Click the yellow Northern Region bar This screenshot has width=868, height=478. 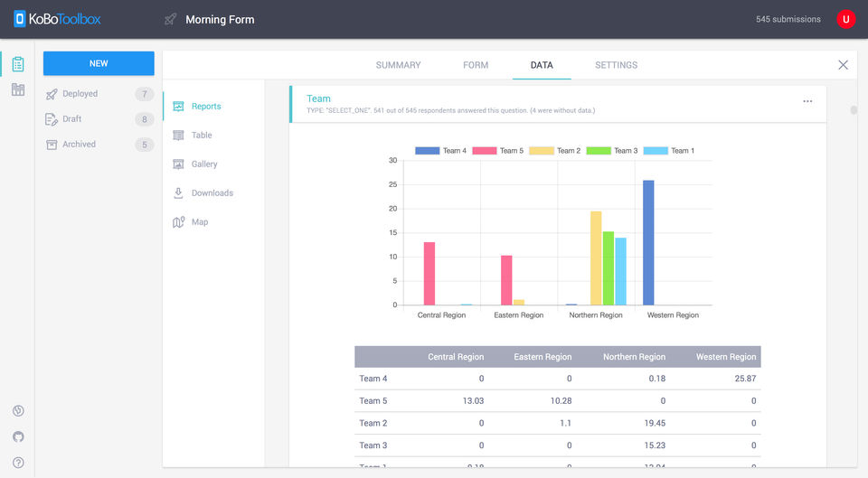[596, 258]
